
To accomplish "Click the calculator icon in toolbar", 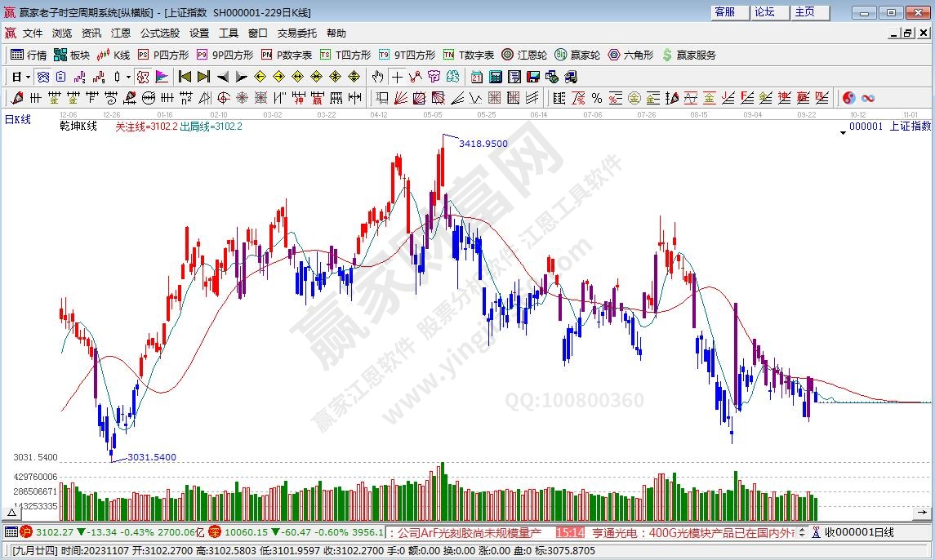I will pyautogui.click(x=495, y=77).
